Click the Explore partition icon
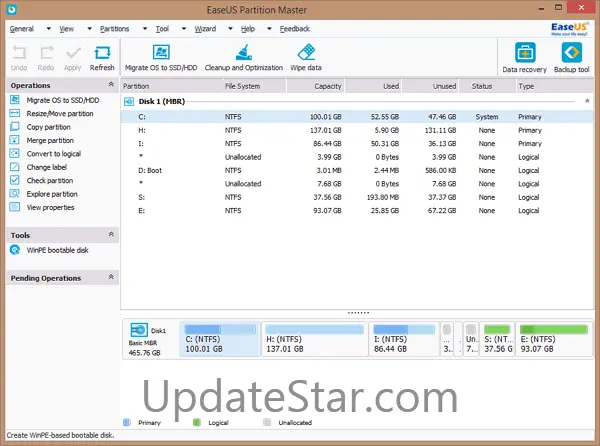 point(15,194)
